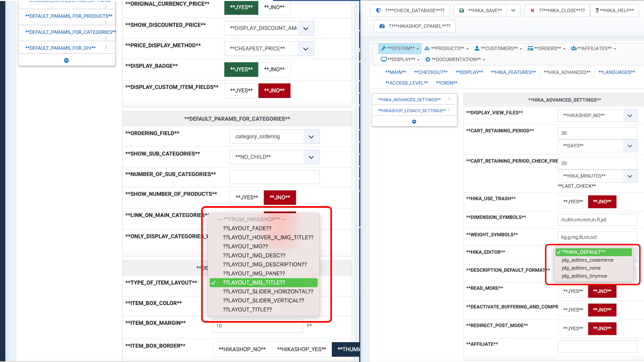
Task: Collapse the advanced settings sidebar with up-arrow icon
Action: pos(414,122)
